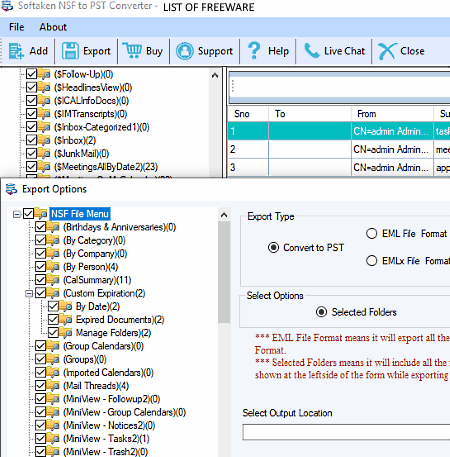Screen dimensions: 450x457
Task: Click the Close X toolbar icon
Action: coord(387,51)
